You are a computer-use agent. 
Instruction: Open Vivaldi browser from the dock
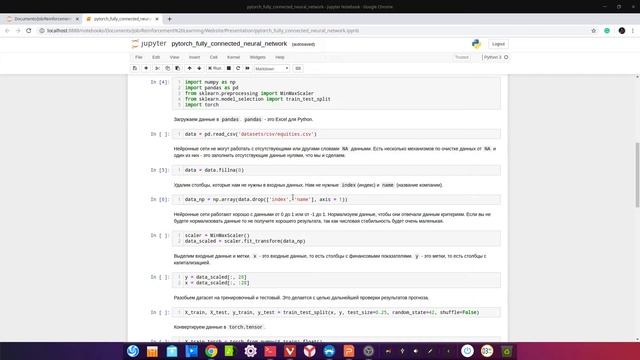[x=290, y=351]
